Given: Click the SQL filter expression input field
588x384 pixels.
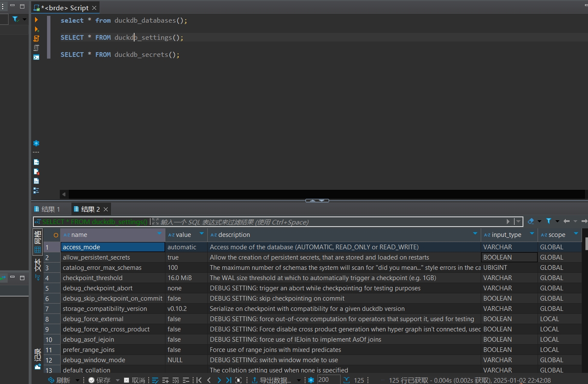Looking at the screenshot, I should (x=327, y=222).
